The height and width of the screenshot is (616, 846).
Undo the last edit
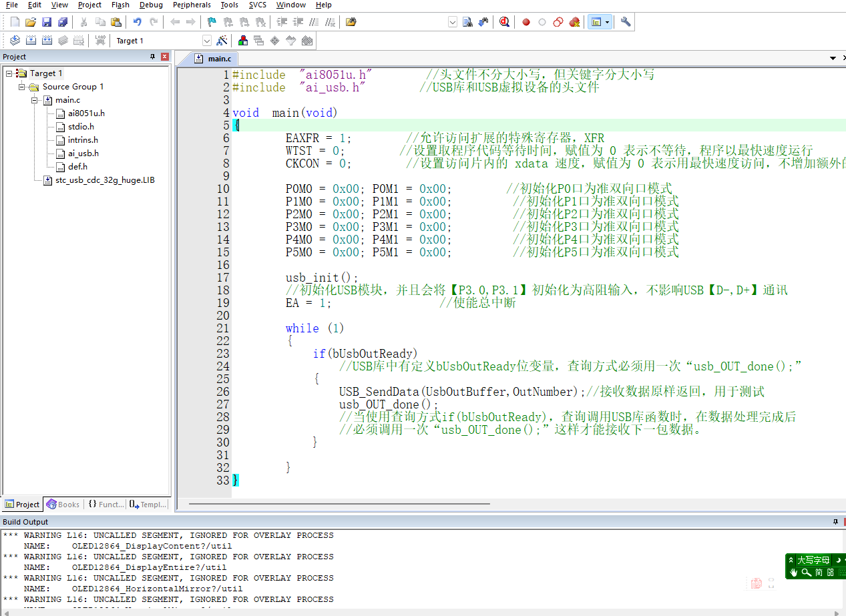tap(138, 22)
